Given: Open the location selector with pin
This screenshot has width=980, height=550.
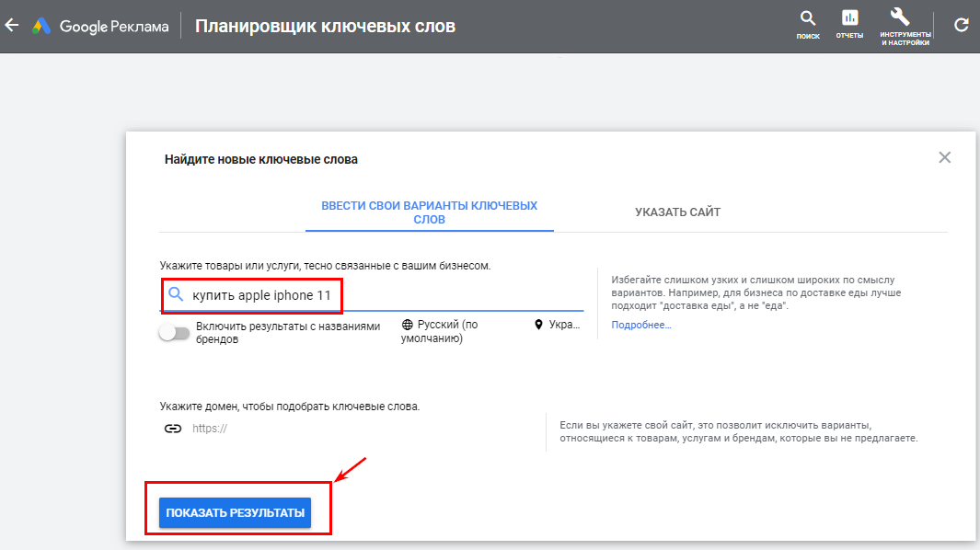Looking at the screenshot, I should (x=559, y=326).
